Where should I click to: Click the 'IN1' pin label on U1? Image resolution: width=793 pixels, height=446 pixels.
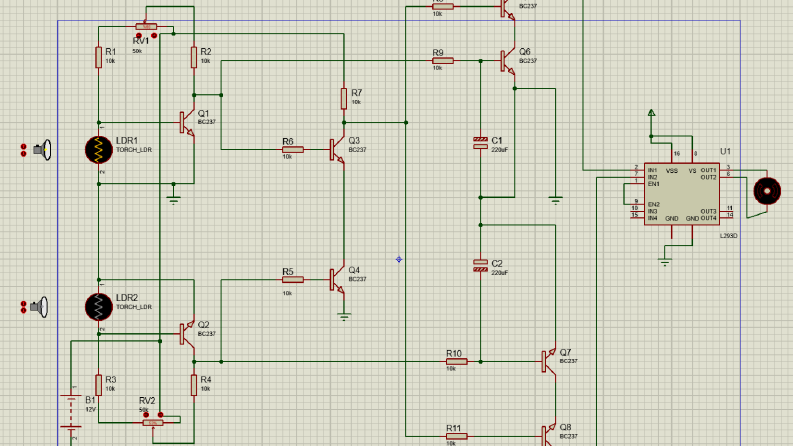[652, 170]
